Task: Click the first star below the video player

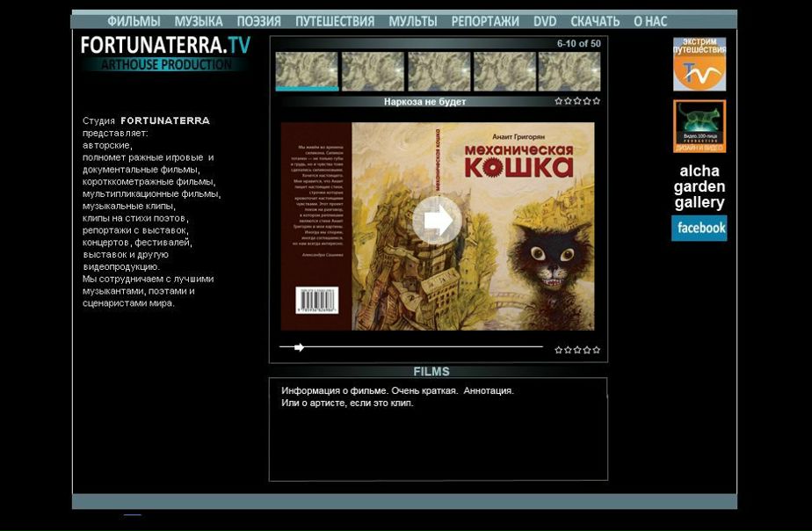Action: pyautogui.click(x=559, y=350)
